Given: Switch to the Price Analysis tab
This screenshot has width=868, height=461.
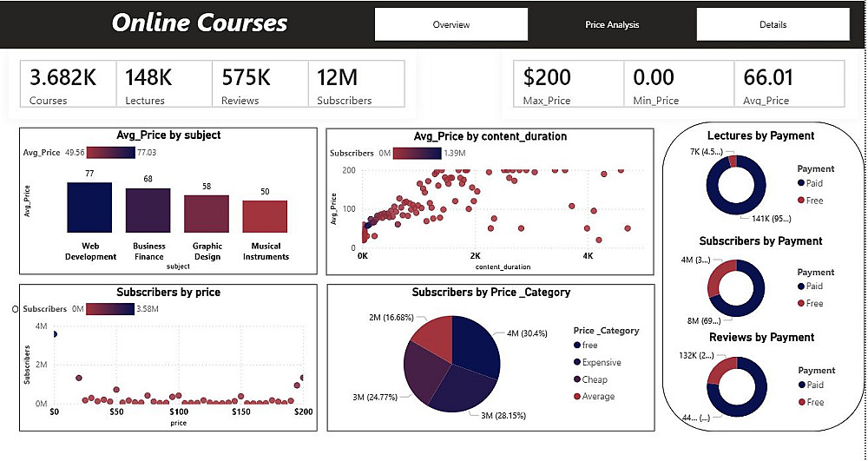Looking at the screenshot, I should pos(612,24).
